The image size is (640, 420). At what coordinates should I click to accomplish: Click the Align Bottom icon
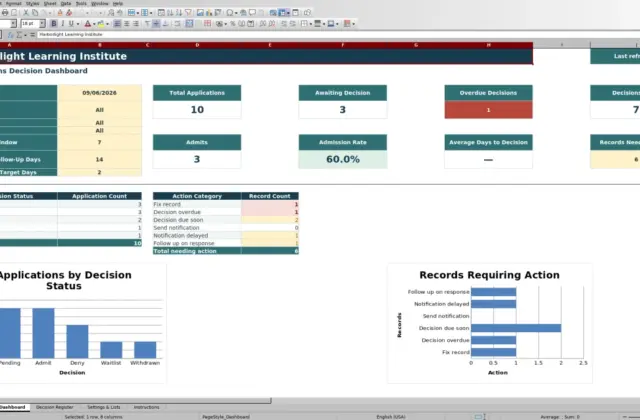click(165, 24)
